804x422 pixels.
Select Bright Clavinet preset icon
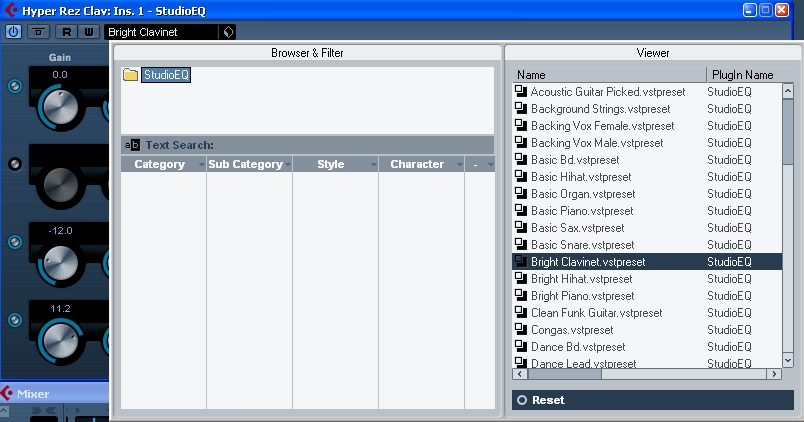click(521, 262)
